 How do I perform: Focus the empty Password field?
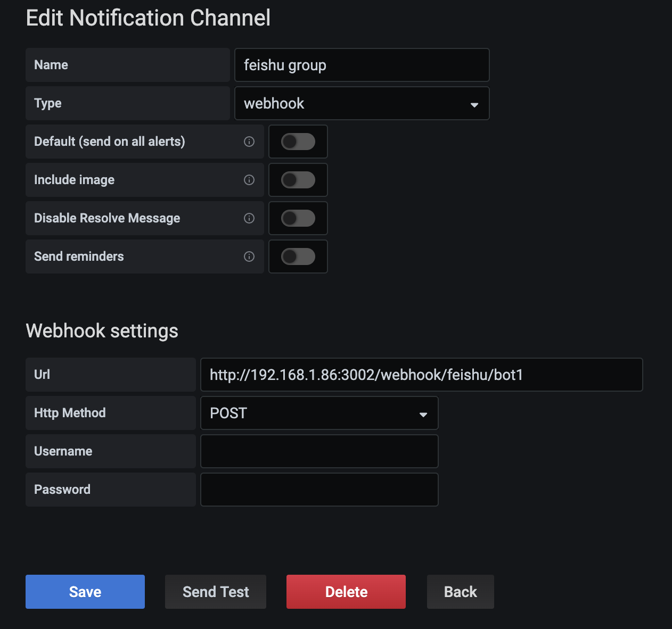[x=319, y=490]
